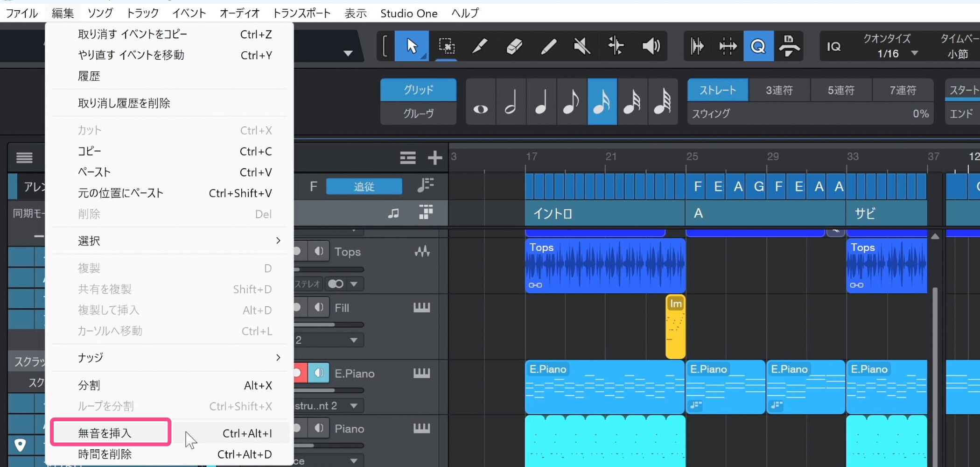Image resolution: width=980 pixels, height=467 pixels.
Task: Click the イントロ arranger section
Action: 604,213
